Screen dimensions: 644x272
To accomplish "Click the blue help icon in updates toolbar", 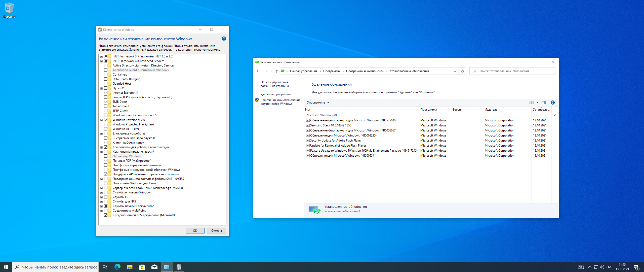I will click(x=552, y=103).
